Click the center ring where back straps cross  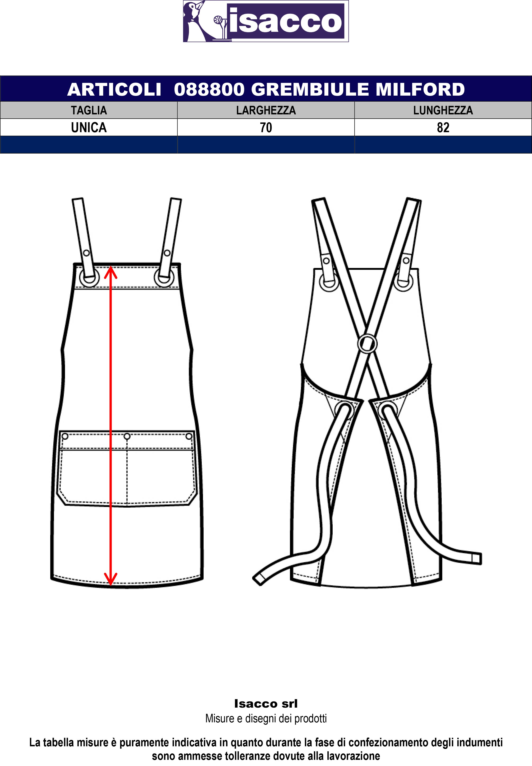(367, 343)
